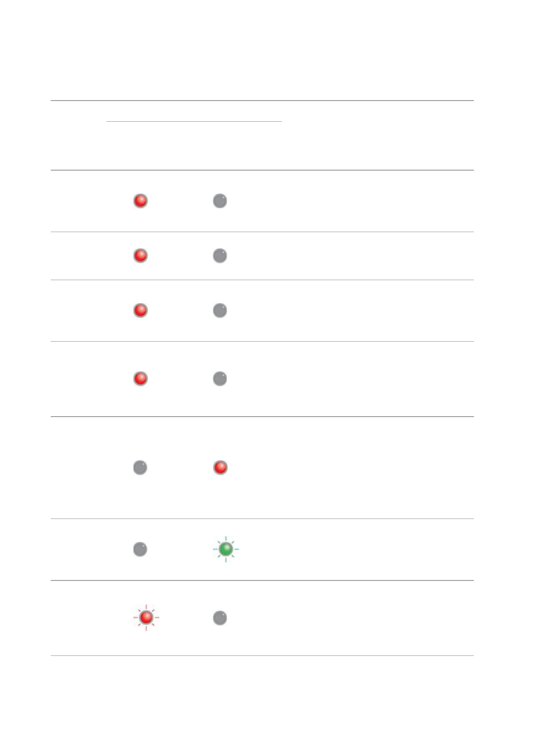Viewport: 535px width, 756px height.
Task: Select the red LED in the fourth row
Action: click(140, 378)
